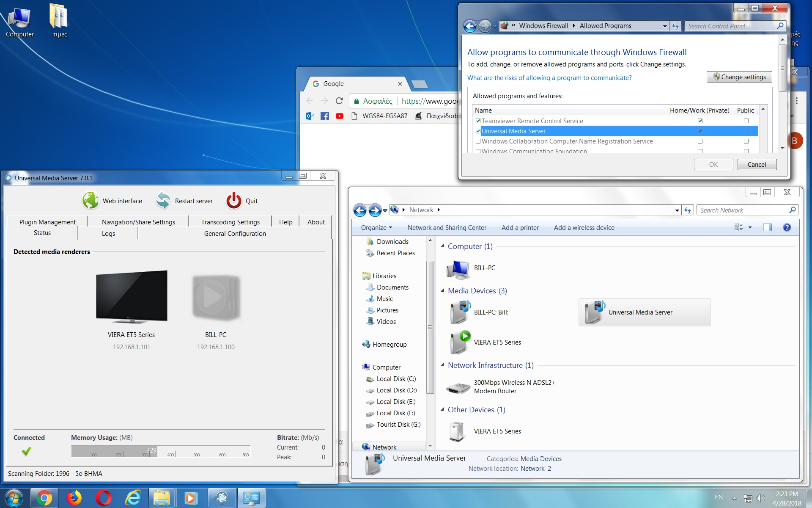Toggle Universal Media Server name checkbox
812x508 pixels.
tap(478, 131)
